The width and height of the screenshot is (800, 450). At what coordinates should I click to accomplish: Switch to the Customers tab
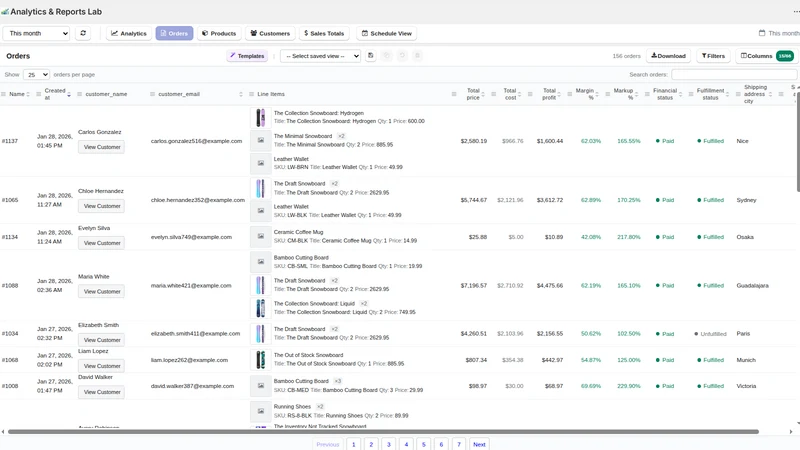pos(270,33)
